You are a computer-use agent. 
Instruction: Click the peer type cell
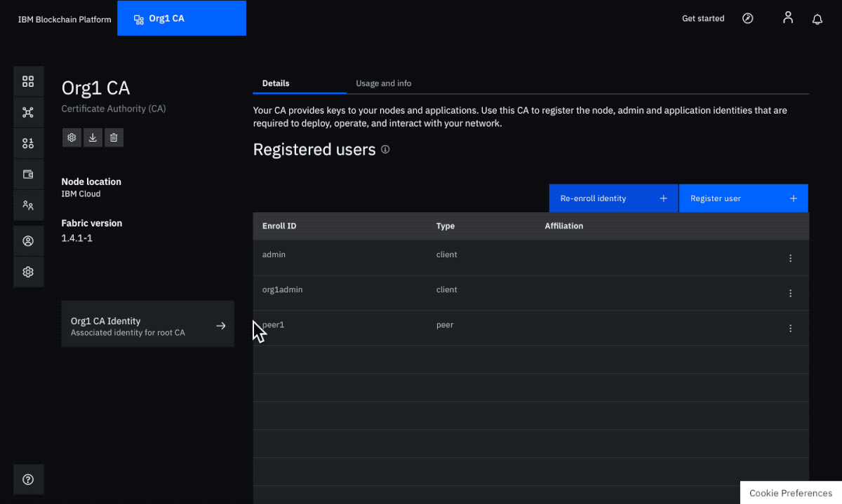tap(445, 325)
